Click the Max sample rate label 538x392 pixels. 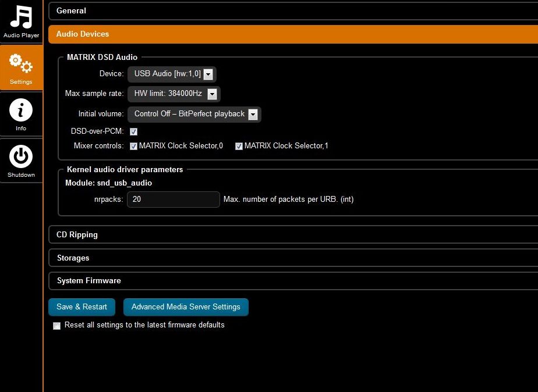[94, 94]
